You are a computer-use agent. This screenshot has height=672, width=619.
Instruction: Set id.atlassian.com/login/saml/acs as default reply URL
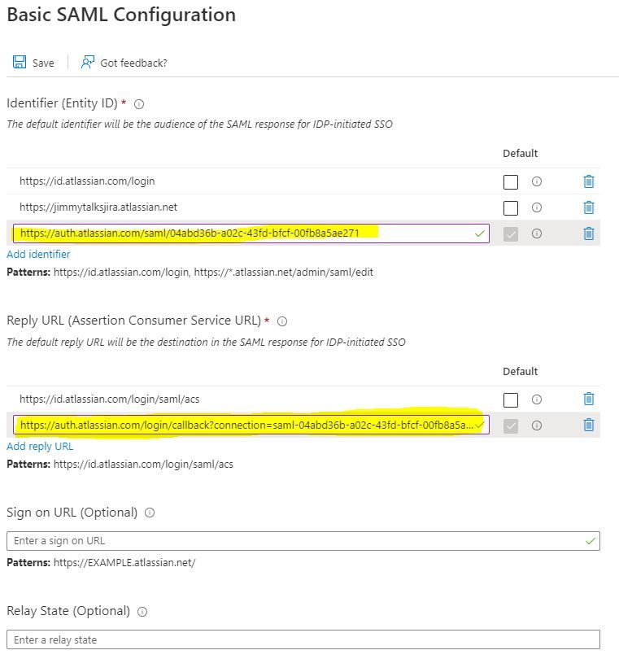tap(510, 400)
